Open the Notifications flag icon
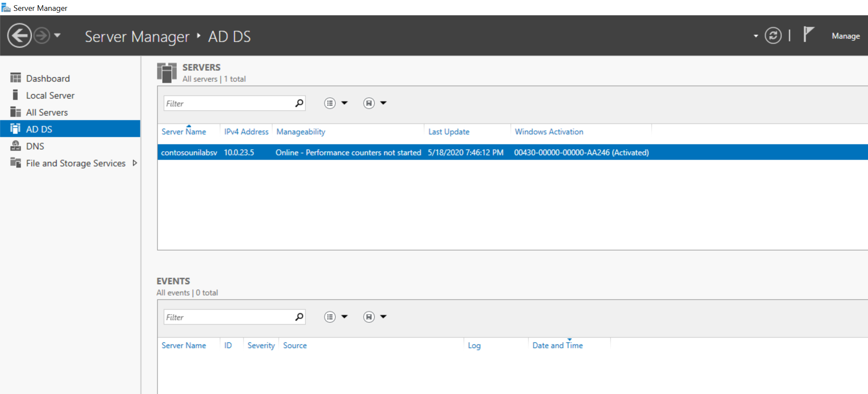This screenshot has width=868, height=394. point(808,34)
